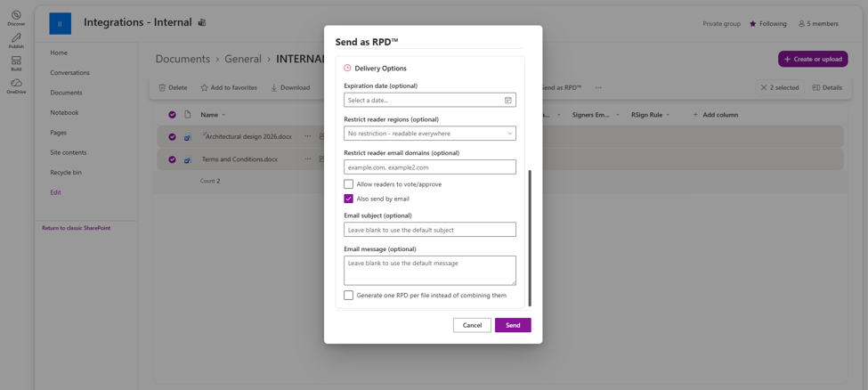Open the file type column header icon
This screenshot has width=868, height=390.
coord(188,115)
